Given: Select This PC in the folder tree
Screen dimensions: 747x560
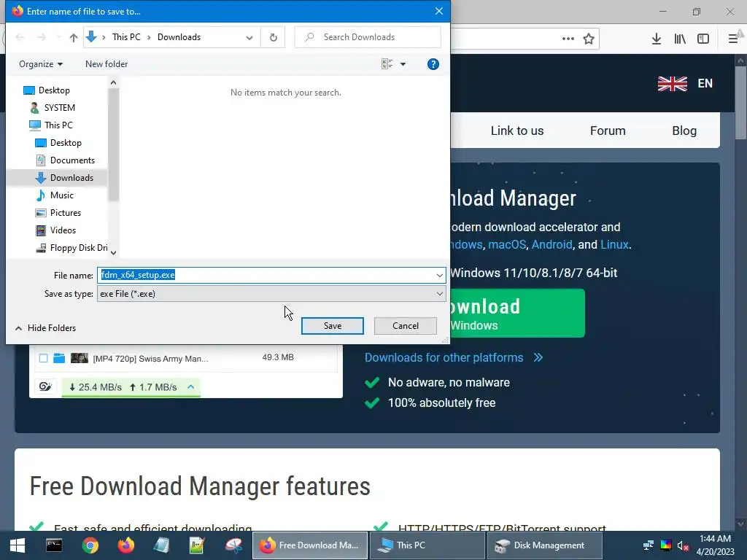Looking at the screenshot, I should (51, 125).
